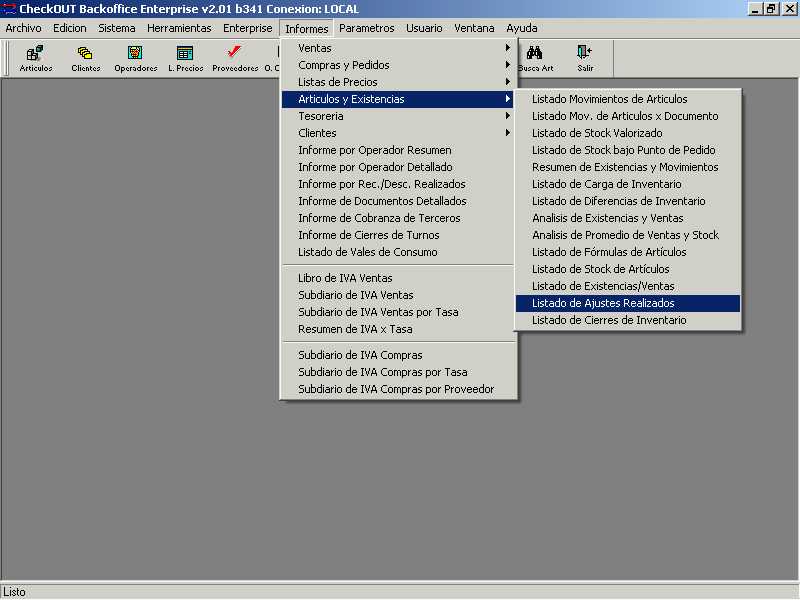The height and width of the screenshot is (600, 800).
Task: Restore down the CheckOUT window
Action: (771, 9)
